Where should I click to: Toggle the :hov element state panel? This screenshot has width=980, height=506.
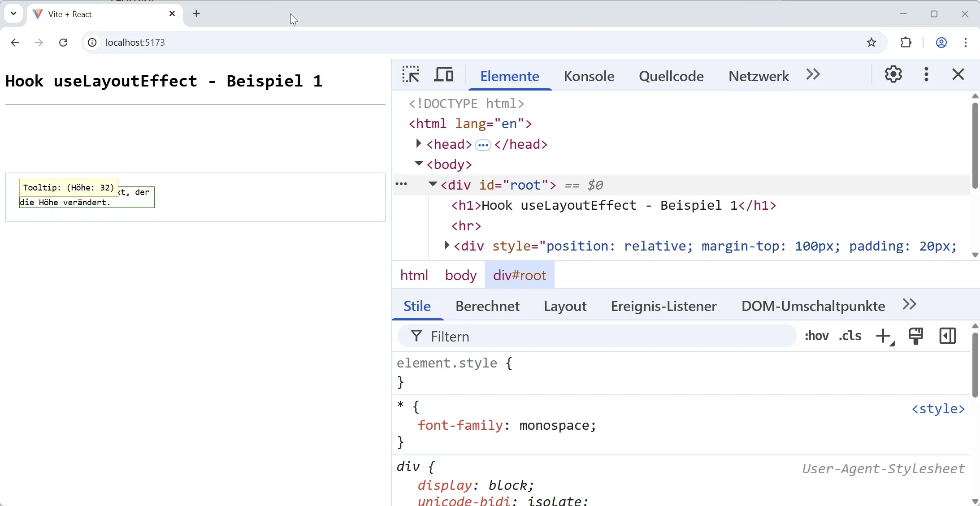[817, 336]
